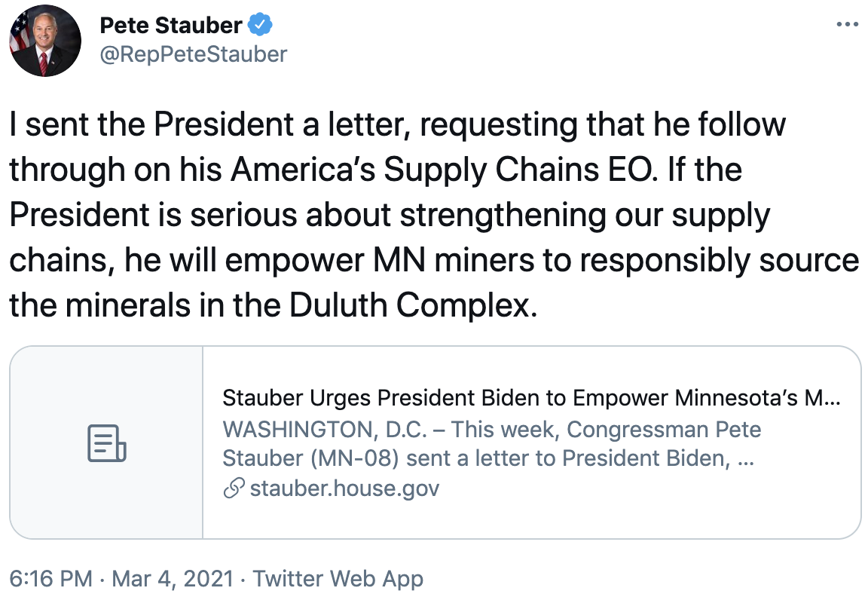Open the 6:16 PM timestamp
The width and height of the screenshot is (868, 594).
51,579
